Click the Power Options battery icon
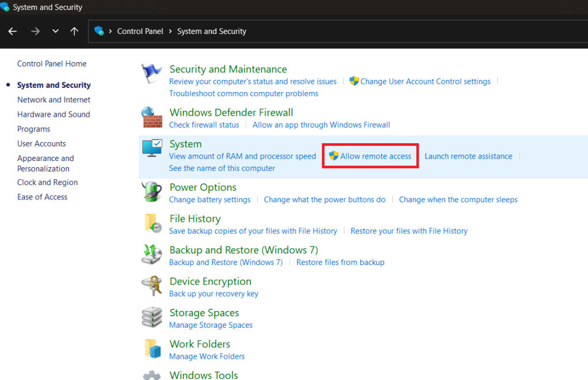 [152, 191]
